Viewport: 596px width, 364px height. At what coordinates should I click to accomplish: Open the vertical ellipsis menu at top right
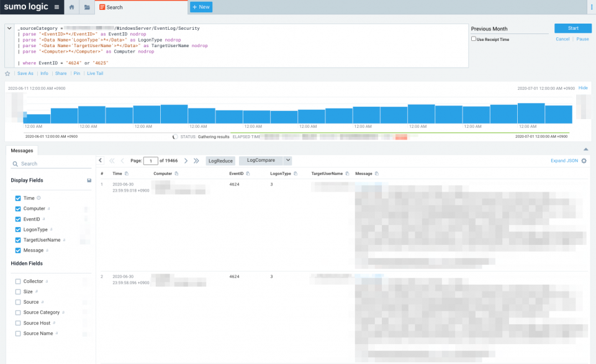tap(592, 7)
